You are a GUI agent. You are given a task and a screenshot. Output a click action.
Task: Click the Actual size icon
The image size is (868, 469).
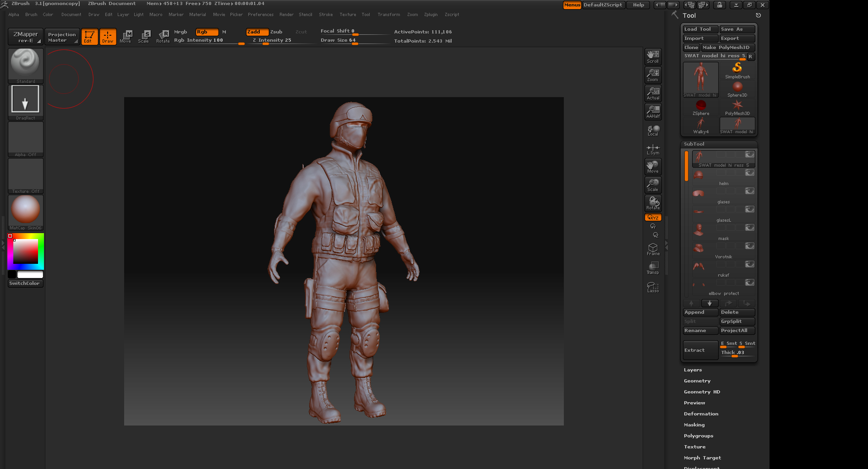(x=653, y=93)
